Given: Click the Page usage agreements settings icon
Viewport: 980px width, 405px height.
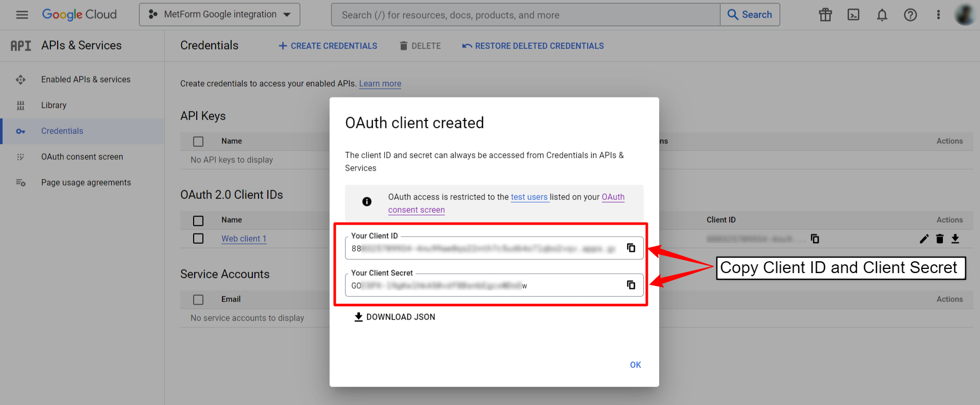Looking at the screenshot, I should pyautogui.click(x=21, y=182).
